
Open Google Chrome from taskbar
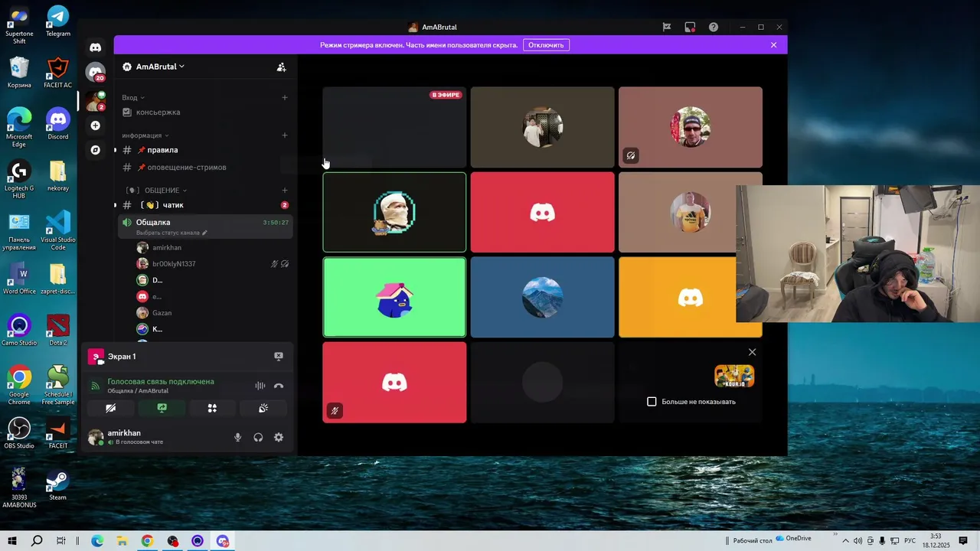[147, 541]
